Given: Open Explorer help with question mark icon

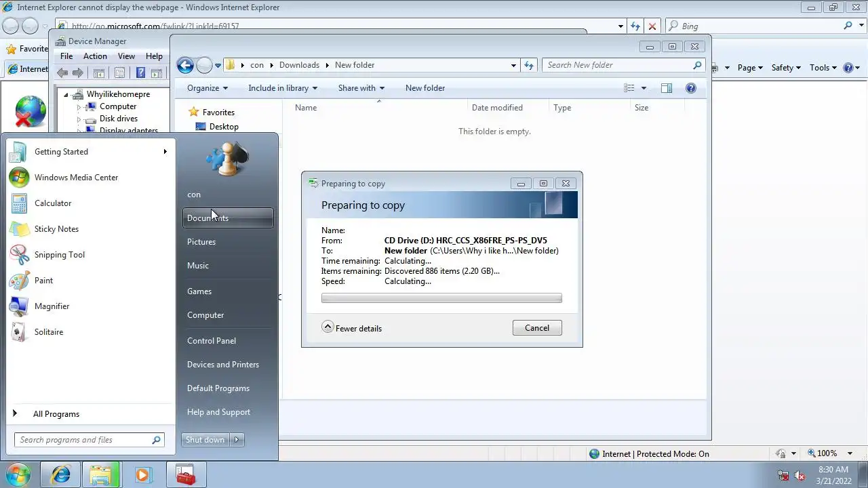Looking at the screenshot, I should [690, 88].
